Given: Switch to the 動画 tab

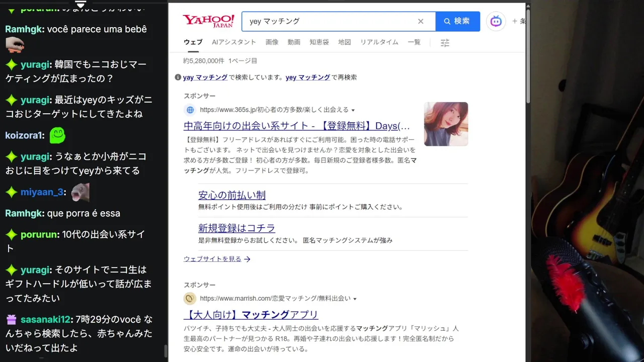Looking at the screenshot, I should click(294, 42).
